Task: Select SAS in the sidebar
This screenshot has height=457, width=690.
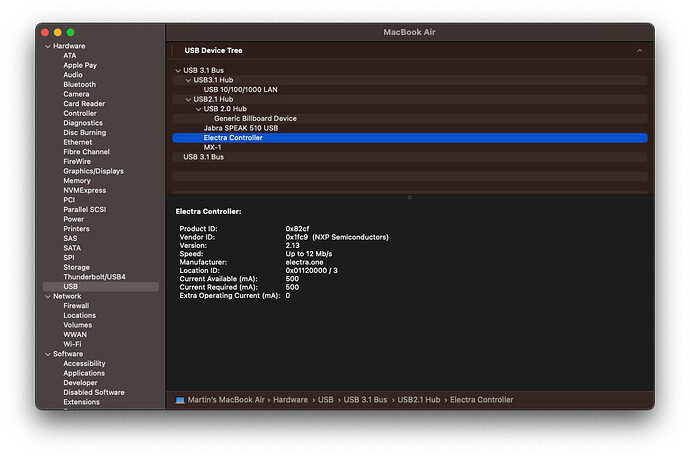Action: [x=70, y=238]
